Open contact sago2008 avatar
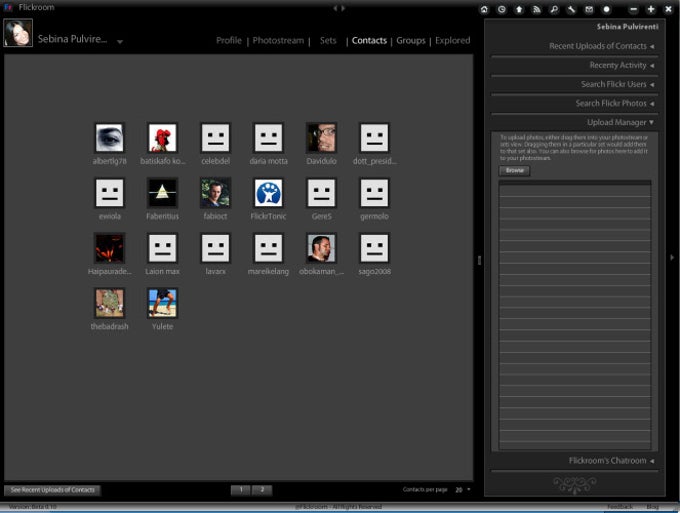This screenshot has width=680, height=513. [374, 248]
